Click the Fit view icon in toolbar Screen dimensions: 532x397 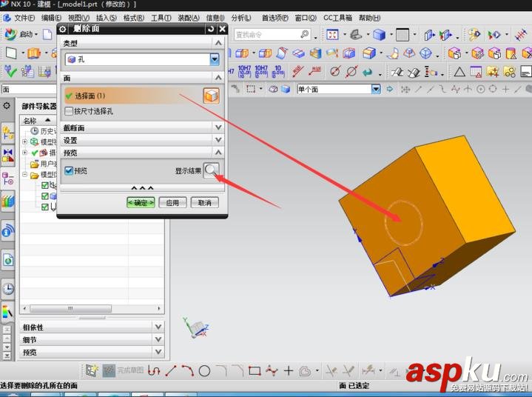click(x=332, y=35)
